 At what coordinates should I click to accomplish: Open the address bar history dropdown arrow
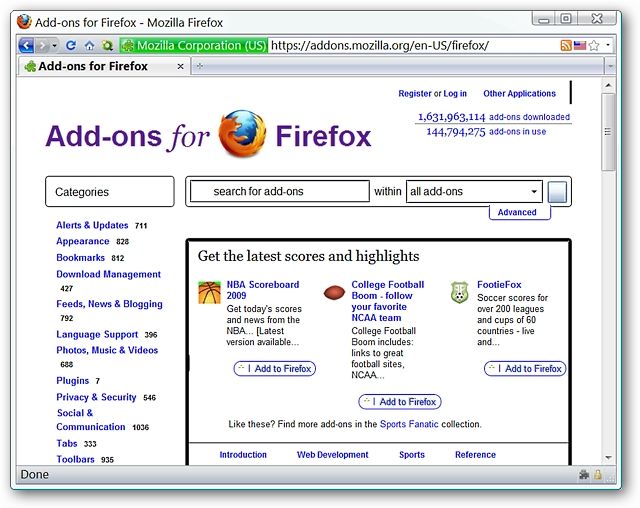click(x=608, y=45)
